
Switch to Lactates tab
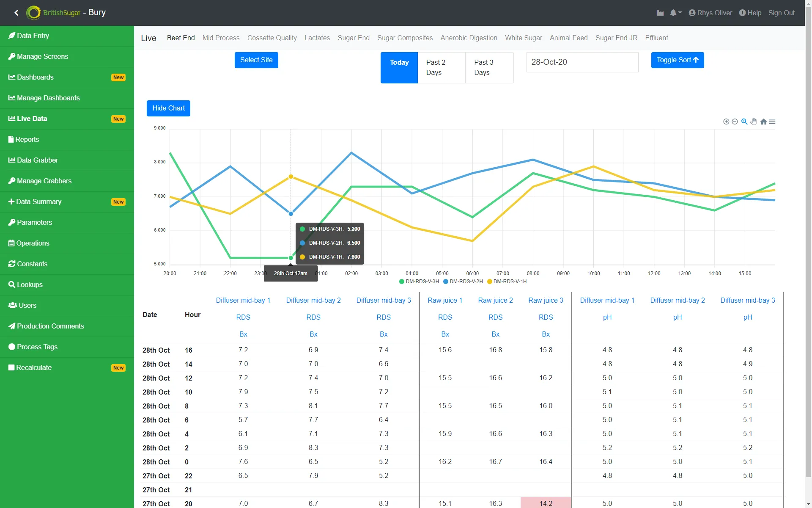(x=317, y=38)
